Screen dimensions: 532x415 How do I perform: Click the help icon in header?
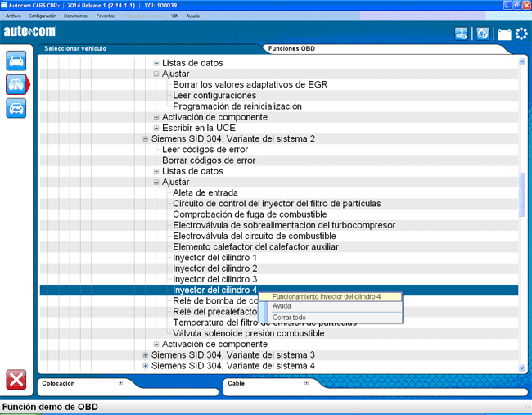483,34
